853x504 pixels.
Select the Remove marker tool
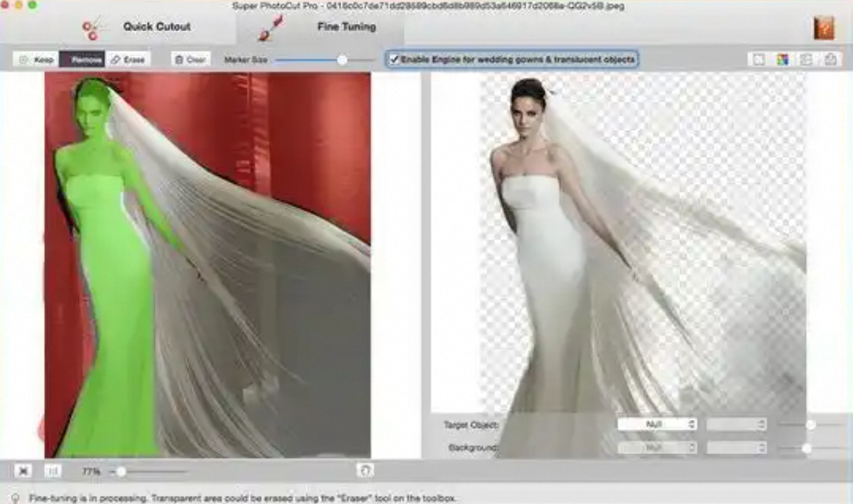pos(82,59)
